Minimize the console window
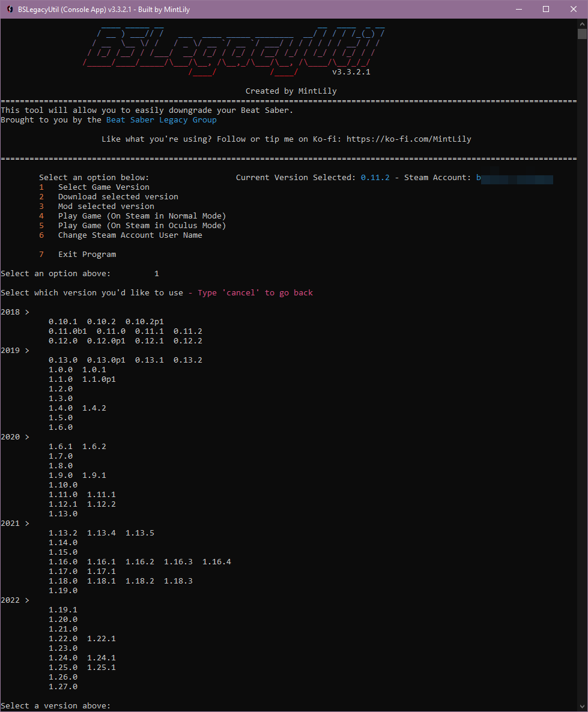 518,9
